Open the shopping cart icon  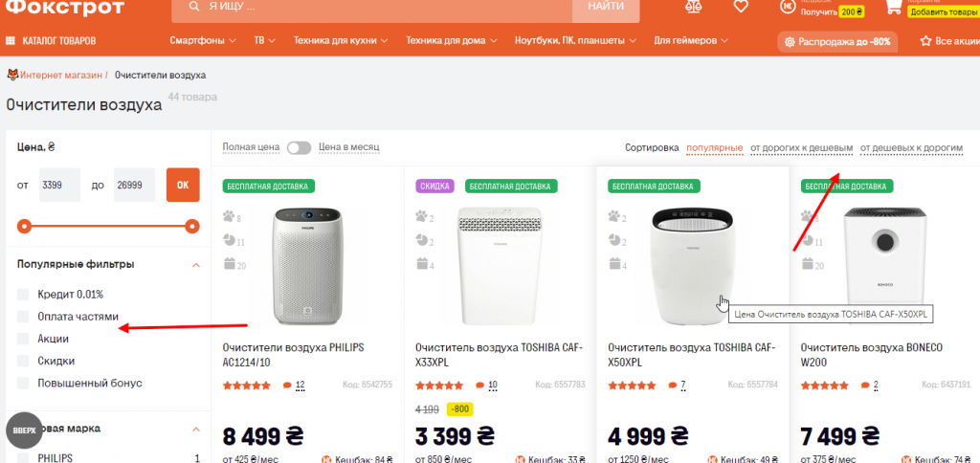coord(893,7)
